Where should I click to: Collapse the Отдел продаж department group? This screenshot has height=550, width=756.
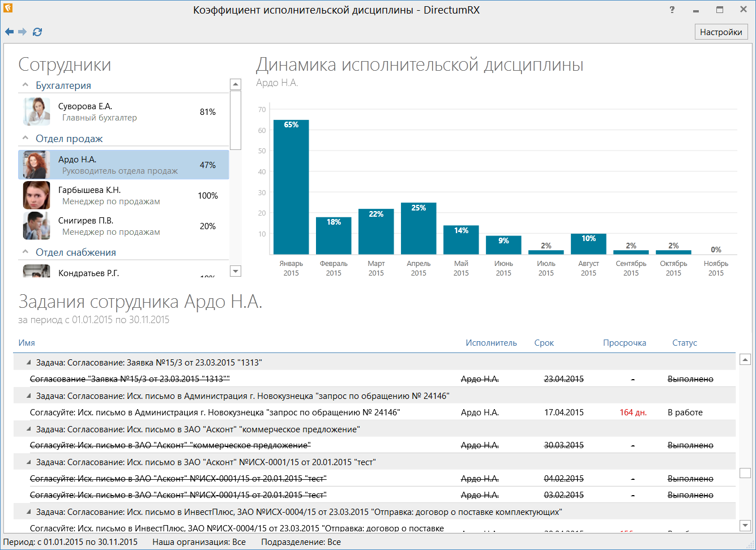(25, 138)
